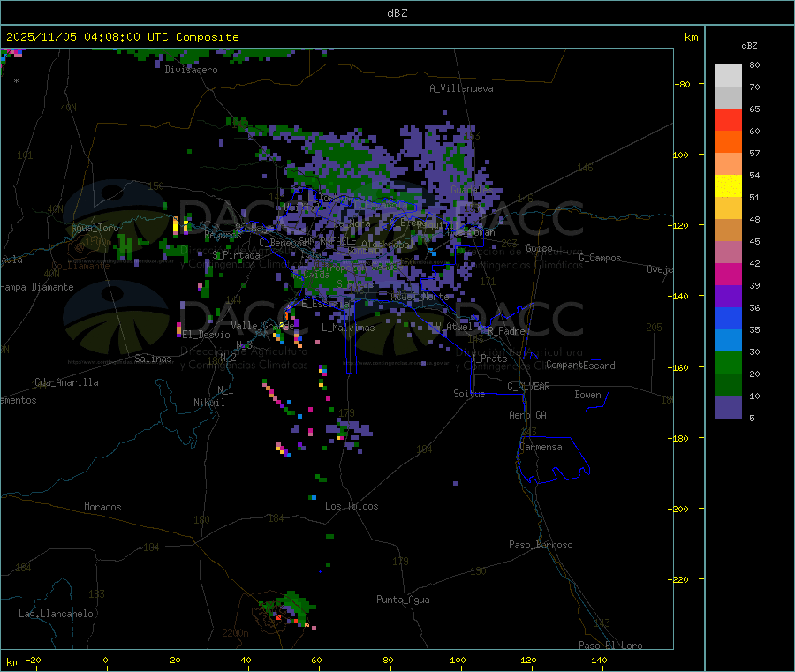The image size is (795, 672).
Task: Click the Cda_Amarilla label
Action: click(x=66, y=382)
